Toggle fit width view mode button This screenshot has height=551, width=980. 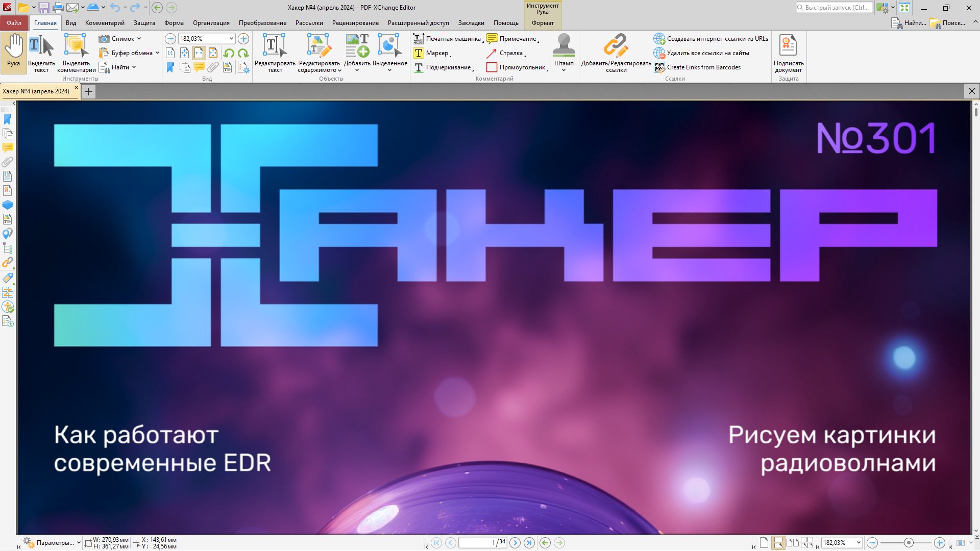199,53
